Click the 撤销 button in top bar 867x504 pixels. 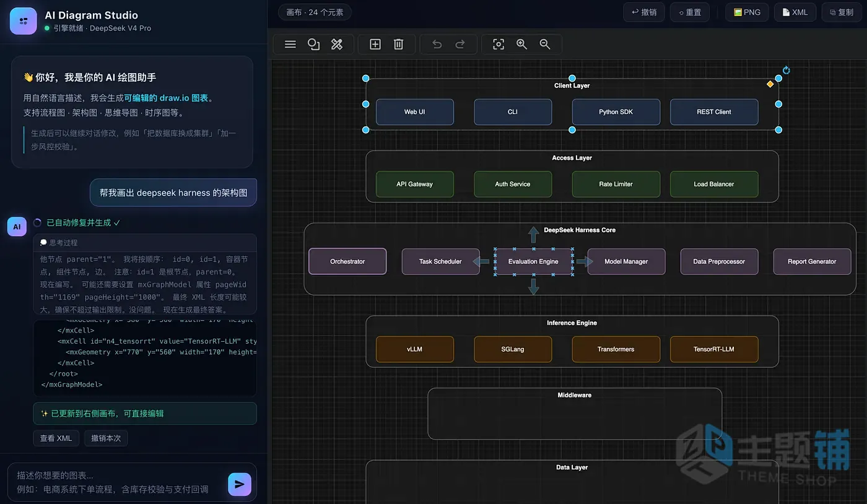point(644,12)
